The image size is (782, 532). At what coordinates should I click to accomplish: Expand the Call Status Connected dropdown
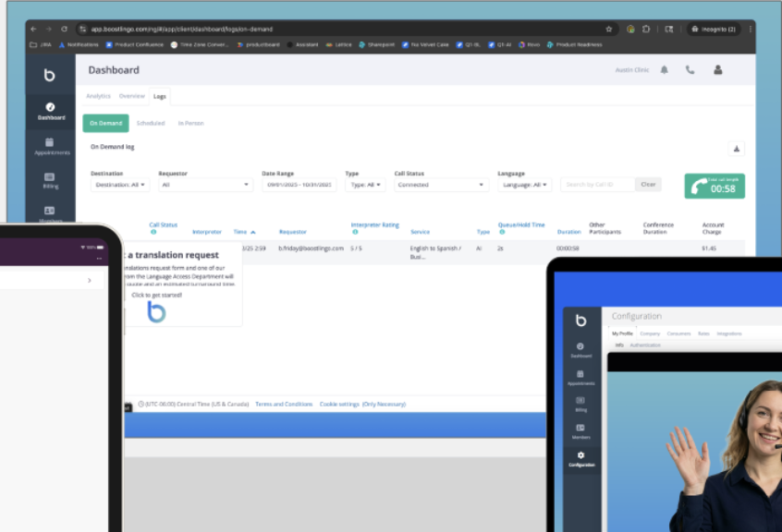(x=441, y=185)
